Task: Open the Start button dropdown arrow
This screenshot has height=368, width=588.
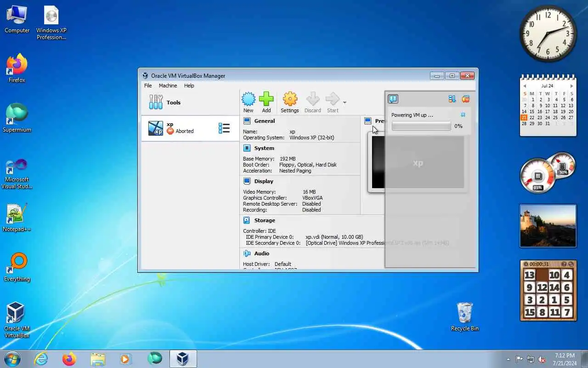Action: [345, 103]
